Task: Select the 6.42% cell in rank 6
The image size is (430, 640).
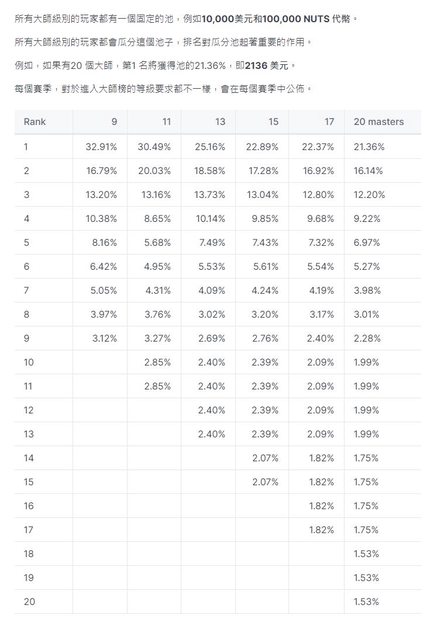Action: coord(104,267)
